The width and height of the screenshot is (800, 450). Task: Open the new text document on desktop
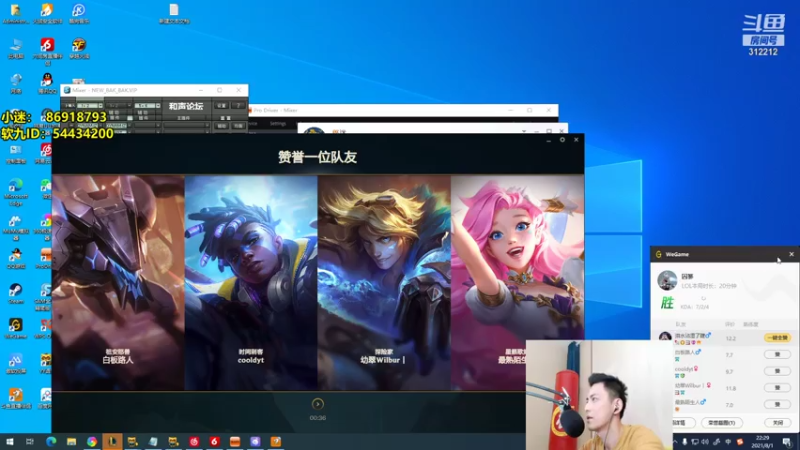tap(174, 13)
